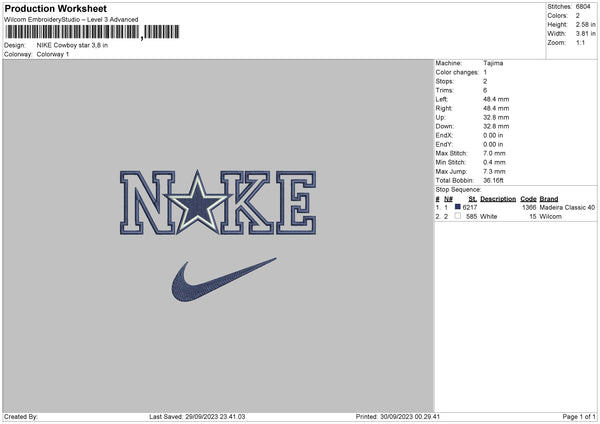Click the Stitches value 6804
Screen dimensions: 600x424
pos(583,7)
